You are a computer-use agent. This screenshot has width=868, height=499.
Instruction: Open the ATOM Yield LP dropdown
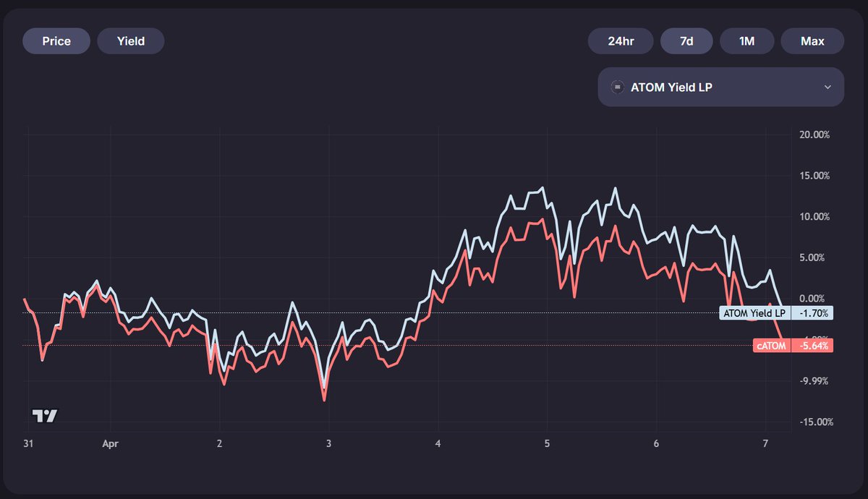pyautogui.click(x=720, y=87)
